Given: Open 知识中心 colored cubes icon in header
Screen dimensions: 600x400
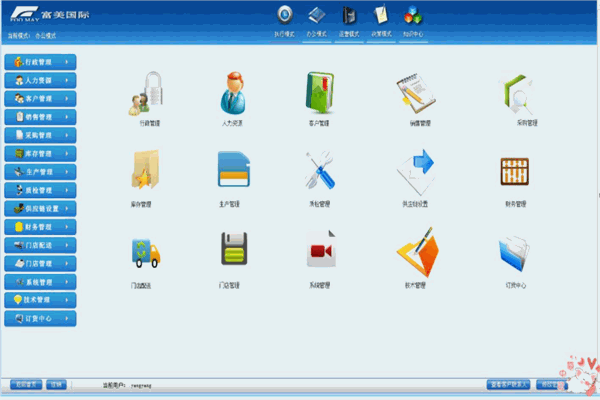Looking at the screenshot, I should click(x=413, y=15).
